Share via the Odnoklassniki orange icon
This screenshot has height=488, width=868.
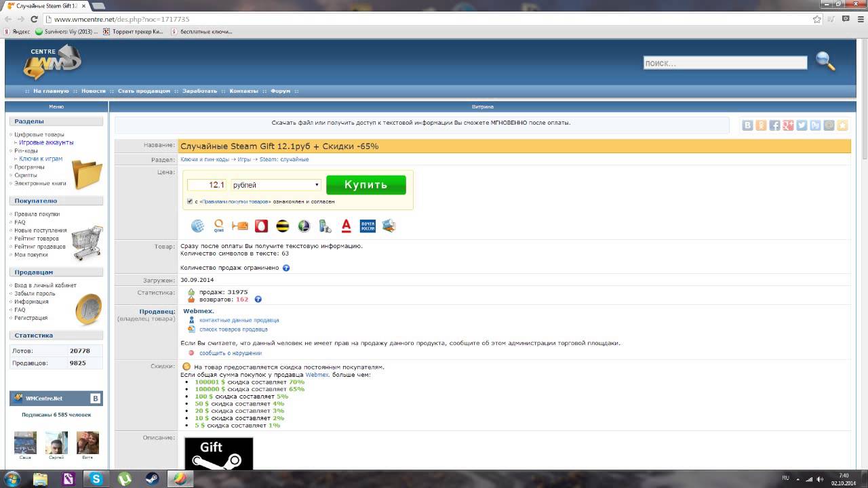point(761,125)
